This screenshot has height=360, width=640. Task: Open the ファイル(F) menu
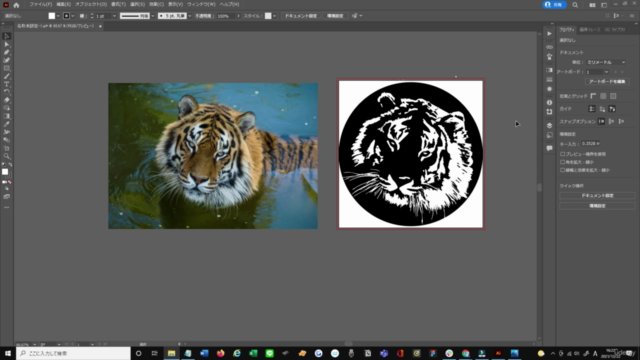pyautogui.click(x=41, y=4)
